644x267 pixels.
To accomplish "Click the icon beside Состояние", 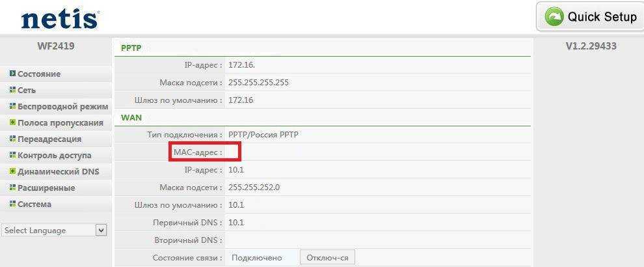I will point(12,74).
